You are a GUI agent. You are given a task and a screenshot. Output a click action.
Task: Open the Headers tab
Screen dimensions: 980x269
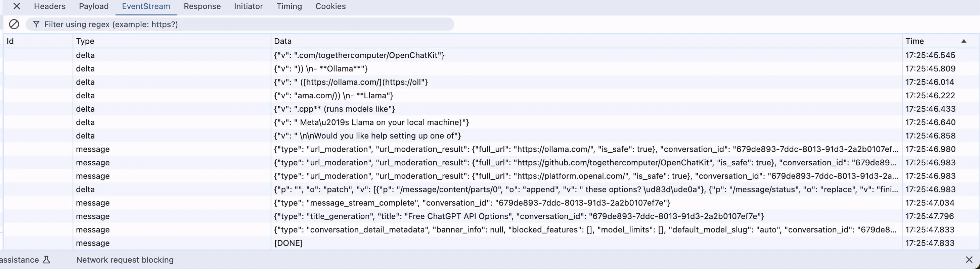tap(50, 6)
